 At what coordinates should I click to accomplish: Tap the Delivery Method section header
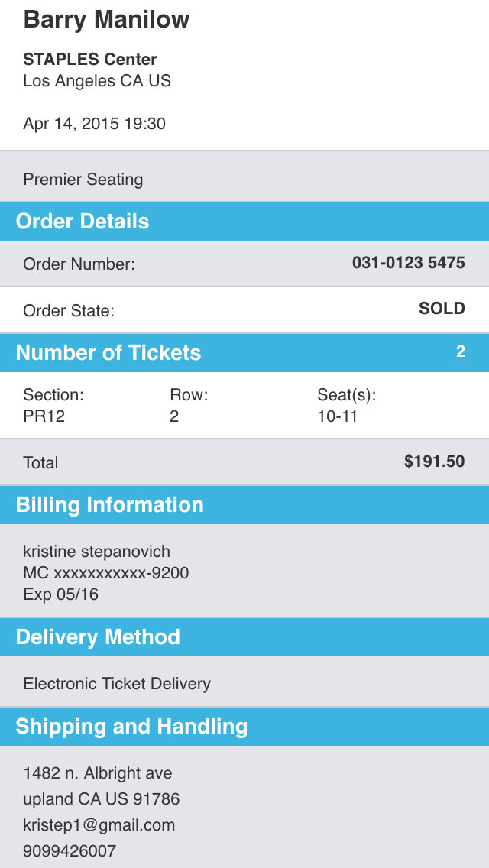pyautogui.click(x=98, y=637)
